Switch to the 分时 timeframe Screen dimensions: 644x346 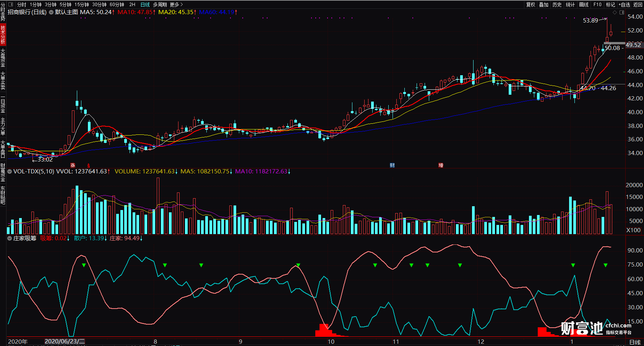point(22,5)
